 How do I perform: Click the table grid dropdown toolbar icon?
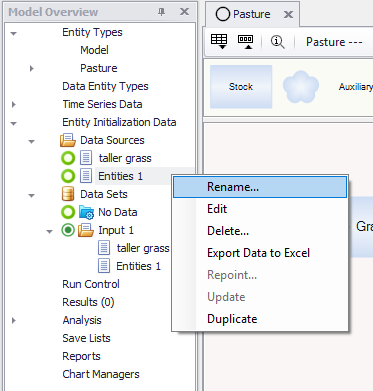point(219,42)
